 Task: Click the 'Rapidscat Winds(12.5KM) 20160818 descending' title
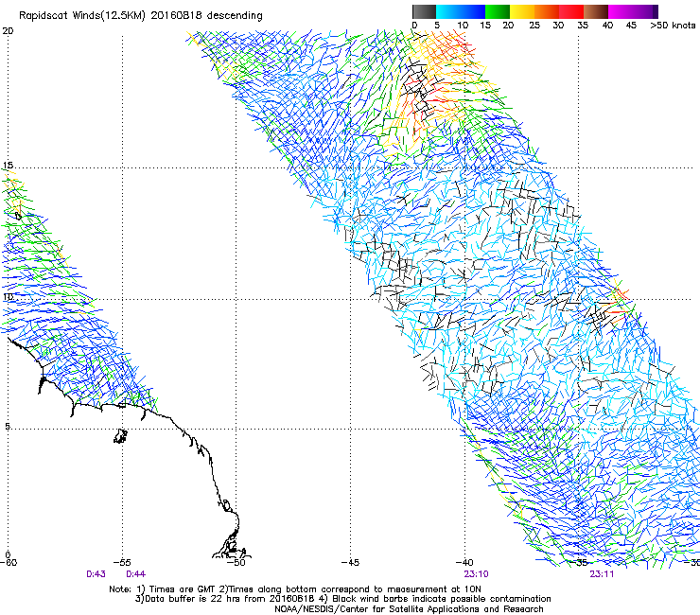coord(141,16)
